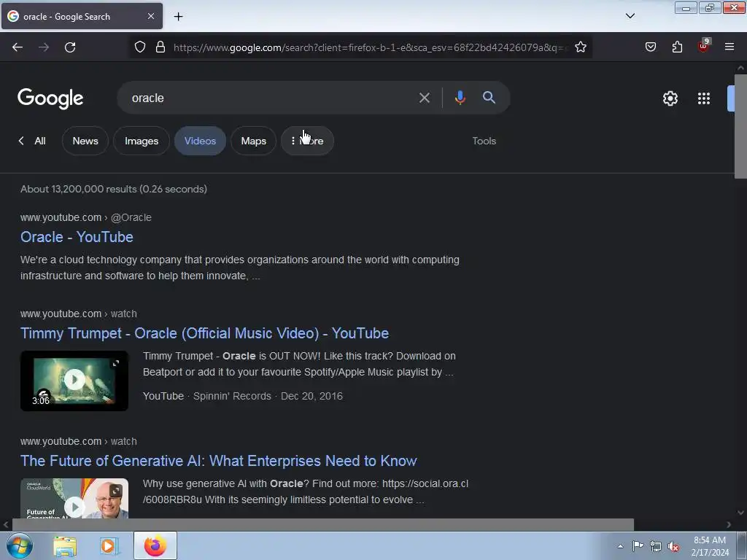This screenshot has height=560, width=747.
Task: Open the Pocket save icon
Action: [x=650, y=47]
